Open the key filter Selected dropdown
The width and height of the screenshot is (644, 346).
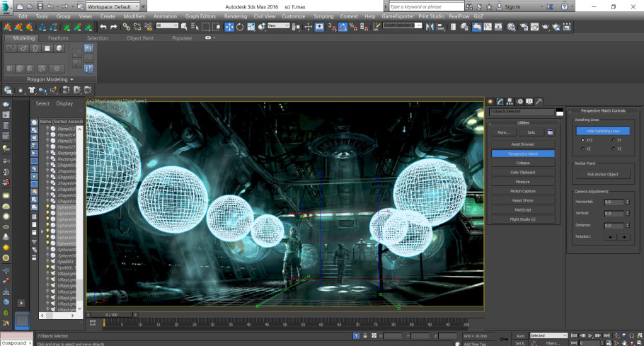(x=548, y=335)
